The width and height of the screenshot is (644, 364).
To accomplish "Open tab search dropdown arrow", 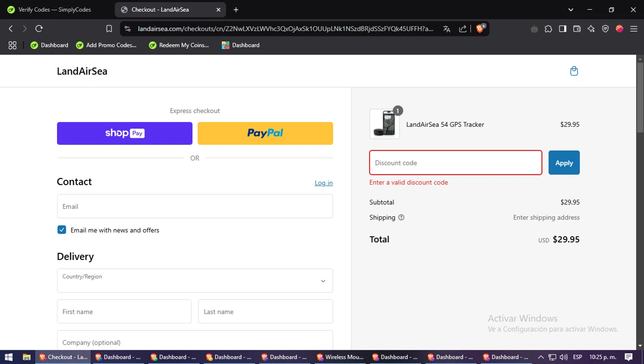I will 571,9.
